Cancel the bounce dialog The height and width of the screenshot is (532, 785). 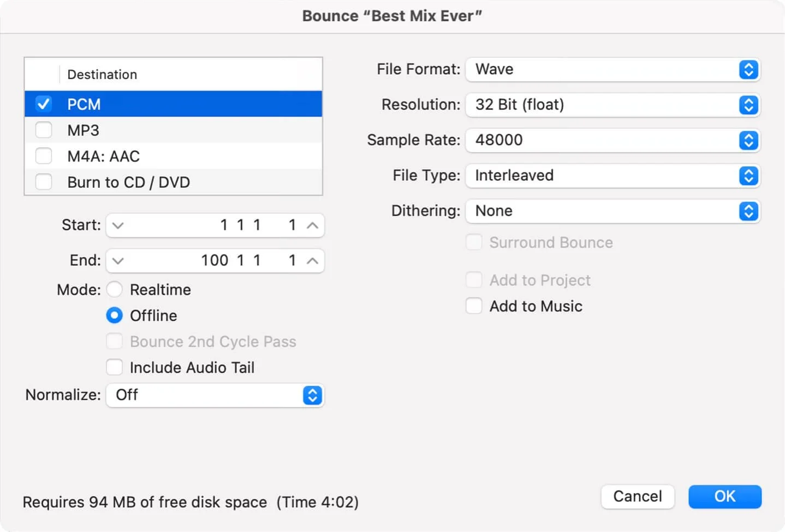637,496
